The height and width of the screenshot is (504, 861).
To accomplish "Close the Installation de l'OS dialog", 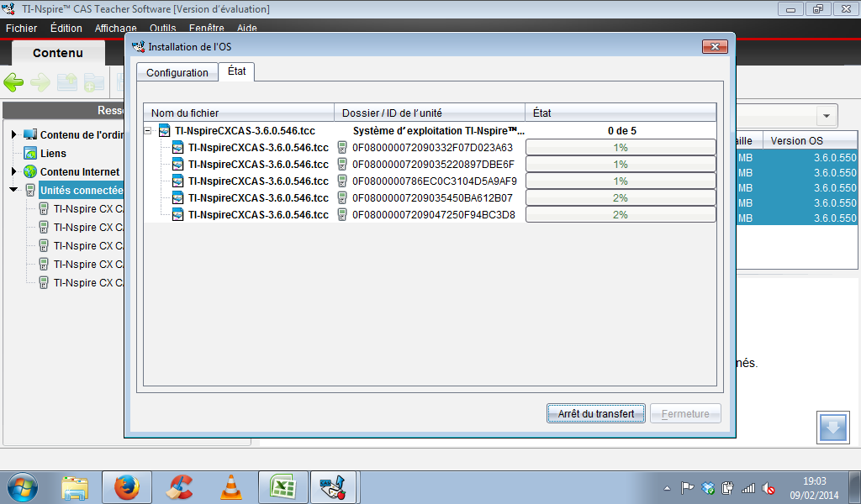I will point(715,46).
